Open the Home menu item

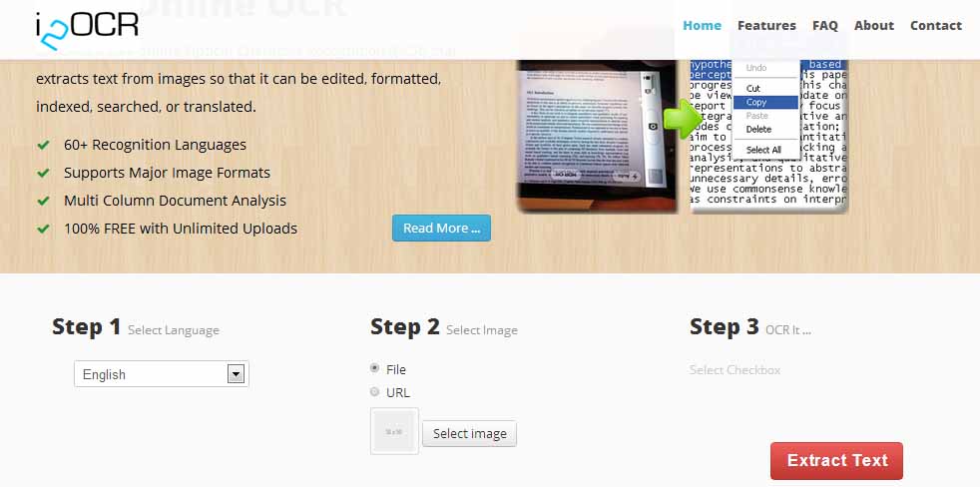702,26
